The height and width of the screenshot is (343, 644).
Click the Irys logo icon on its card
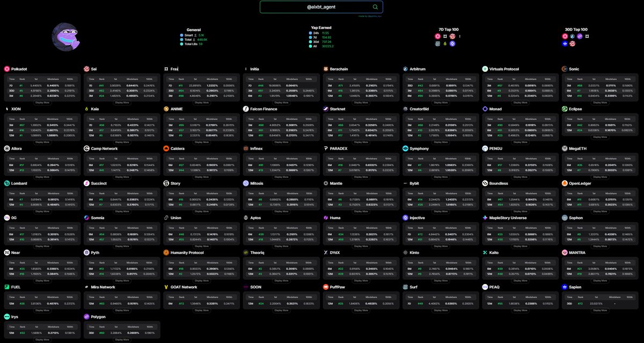click(x=7, y=317)
